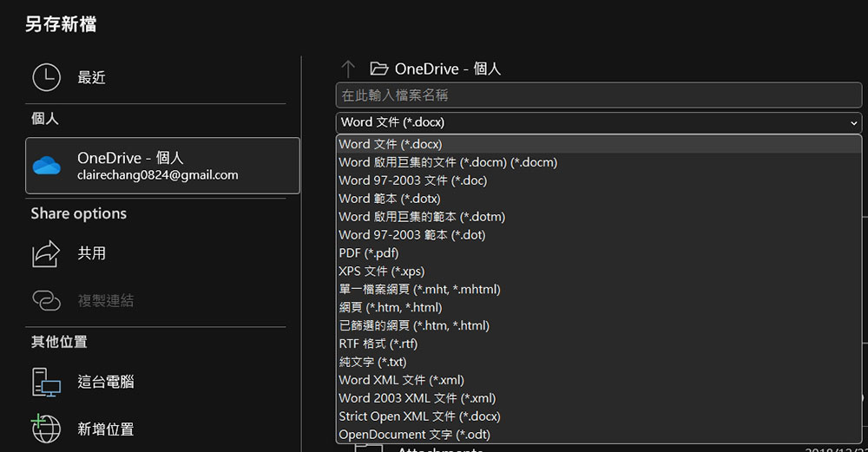868x452 pixels.
Task: Select 這台電腦 under 其他位置
Action: (106, 382)
